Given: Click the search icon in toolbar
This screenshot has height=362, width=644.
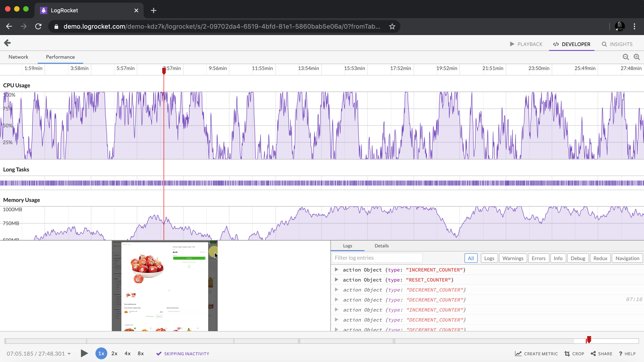Looking at the screenshot, I should pyautogui.click(x=604, y=44).
